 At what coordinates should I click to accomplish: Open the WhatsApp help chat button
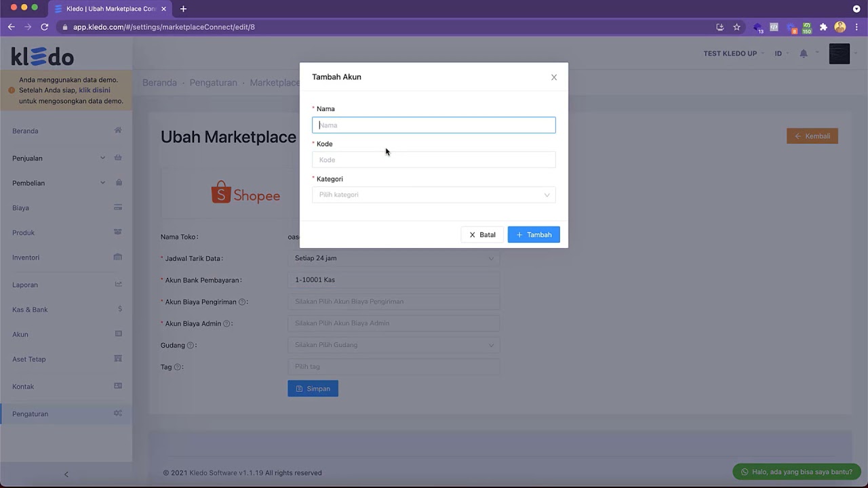[x=797, y=472]
